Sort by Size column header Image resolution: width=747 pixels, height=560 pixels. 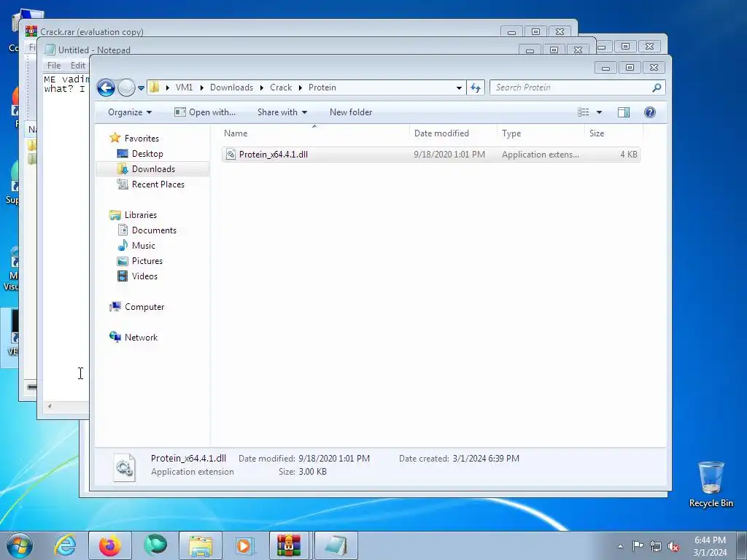[x=614, y=133]
